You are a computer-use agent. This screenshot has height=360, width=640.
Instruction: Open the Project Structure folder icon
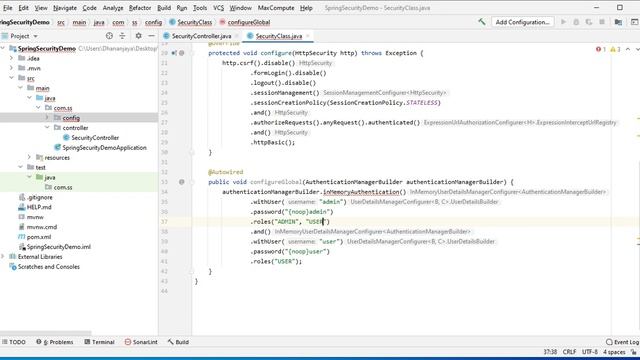618,22
